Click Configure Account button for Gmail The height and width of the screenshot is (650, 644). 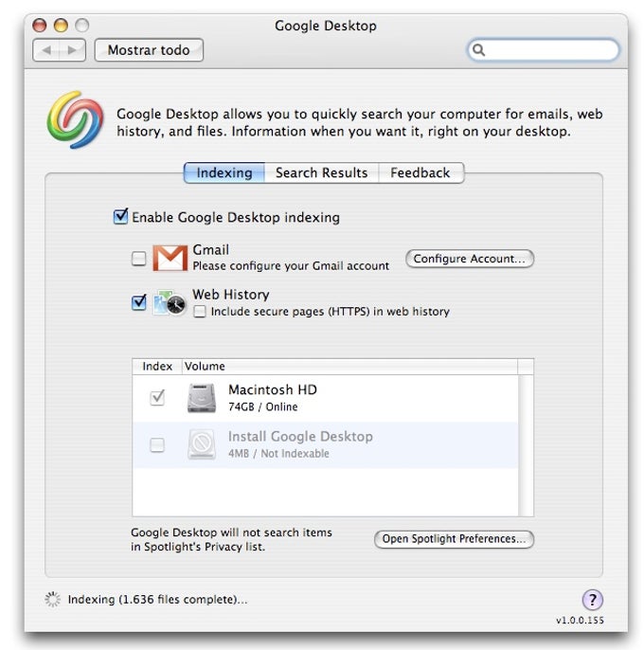(470, 259)
